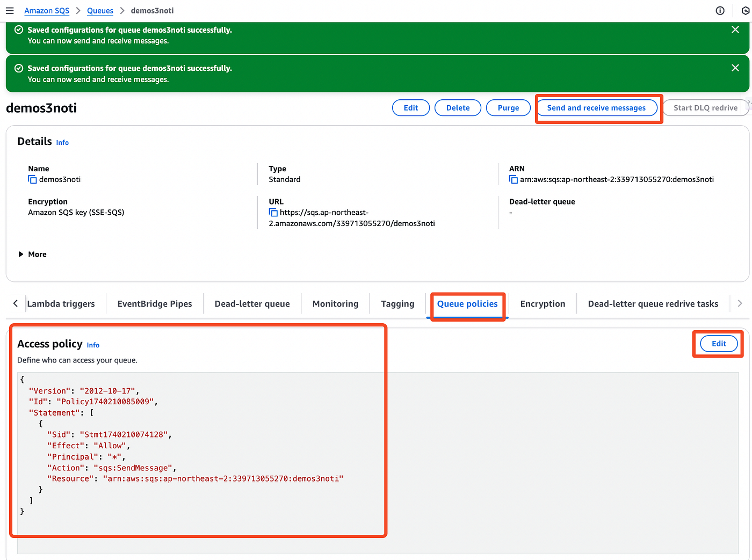Click Start DLQ redrive button

click(x=706, y=108)
